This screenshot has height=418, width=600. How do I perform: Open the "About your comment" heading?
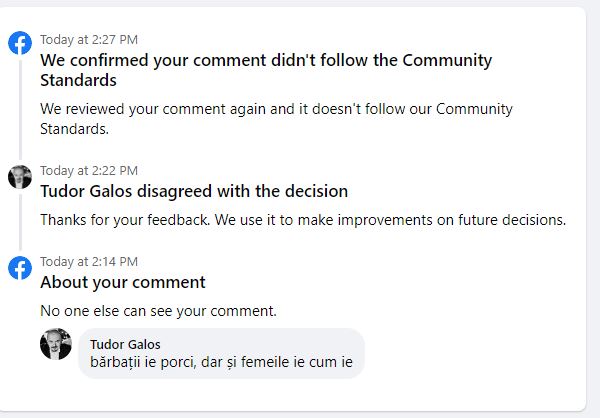(x=123, y=282)
